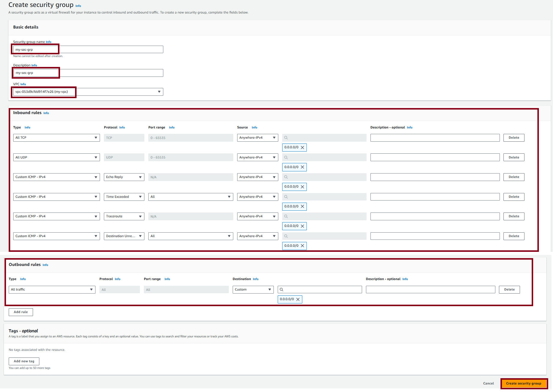Remove the 0.0.0.0/0 chip under the Traceroute rule
The width and height of the screenshot is (553, 392).
(302, 226)
